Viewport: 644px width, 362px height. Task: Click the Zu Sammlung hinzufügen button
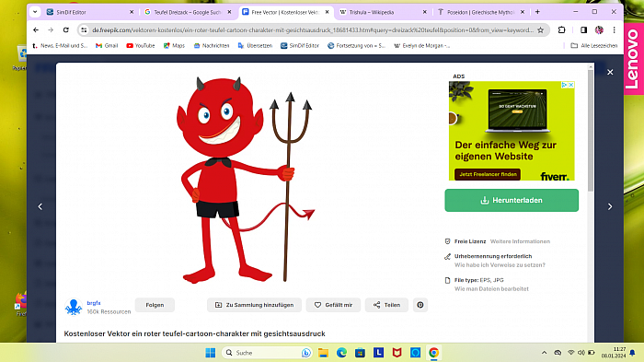[x=254, y=305]
